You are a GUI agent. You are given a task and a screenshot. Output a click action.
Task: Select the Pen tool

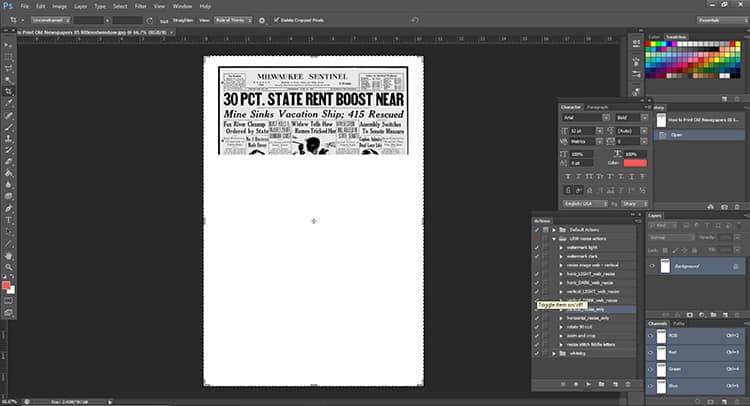pos(9,208)
